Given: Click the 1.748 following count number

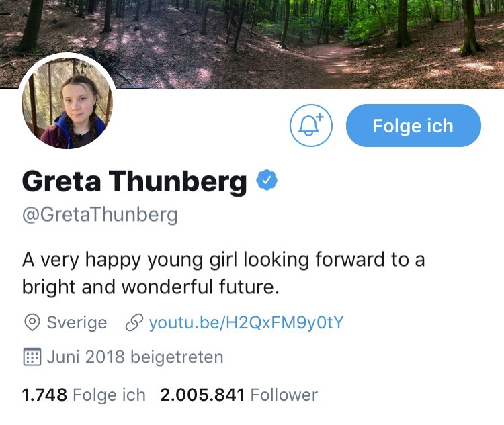Looking at the screenshot, I should click(44, 395).
